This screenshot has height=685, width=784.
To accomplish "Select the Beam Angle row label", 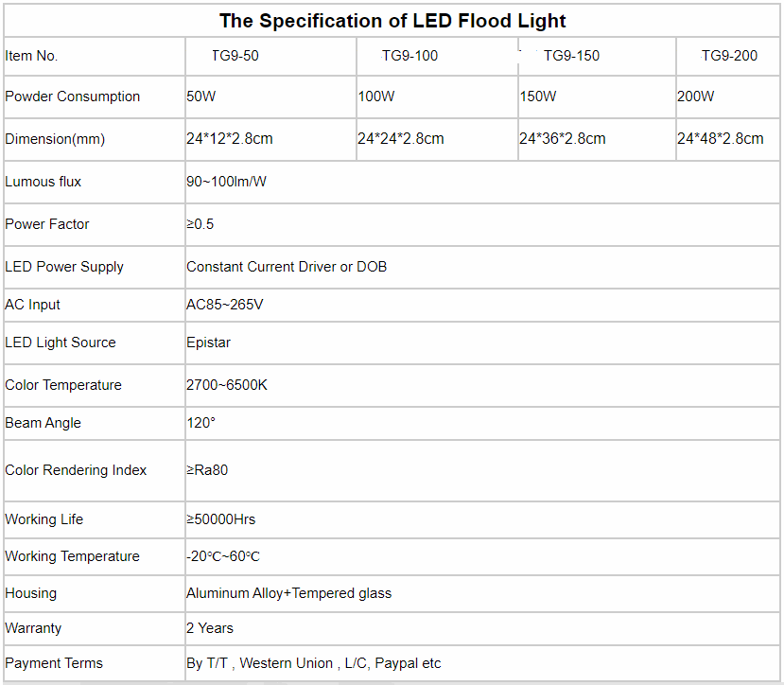I will tap(43, 423).
